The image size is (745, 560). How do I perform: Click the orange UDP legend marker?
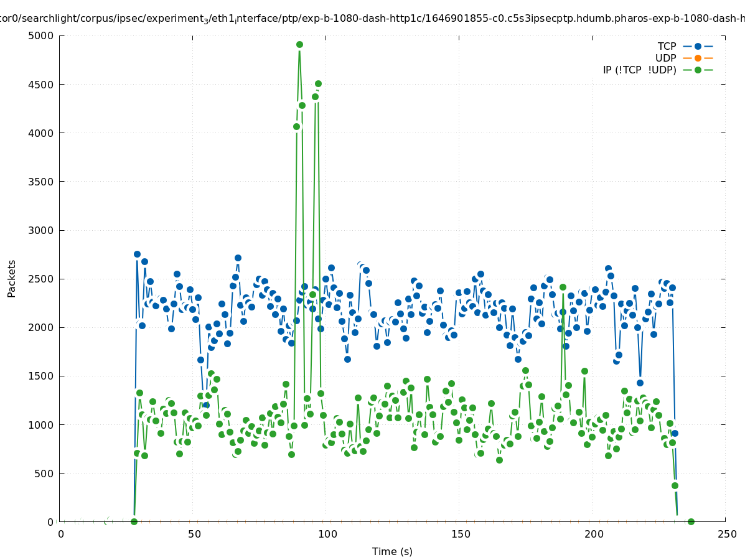[698, 58]
